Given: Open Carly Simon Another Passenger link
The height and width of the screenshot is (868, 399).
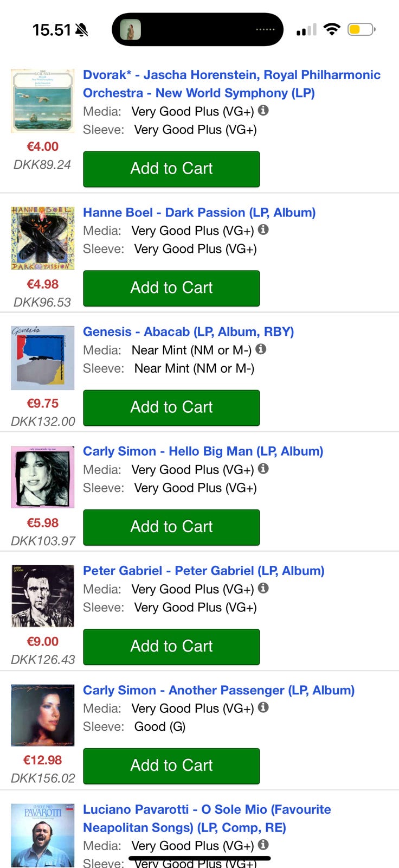Looking at the screenshot, I should click(218, 690).
